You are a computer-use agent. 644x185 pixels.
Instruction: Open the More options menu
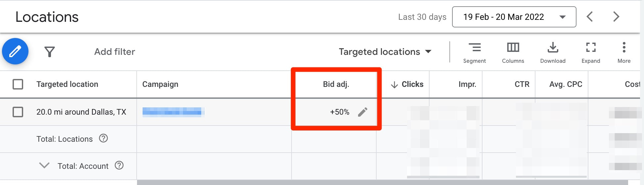[x=624, y=53]
